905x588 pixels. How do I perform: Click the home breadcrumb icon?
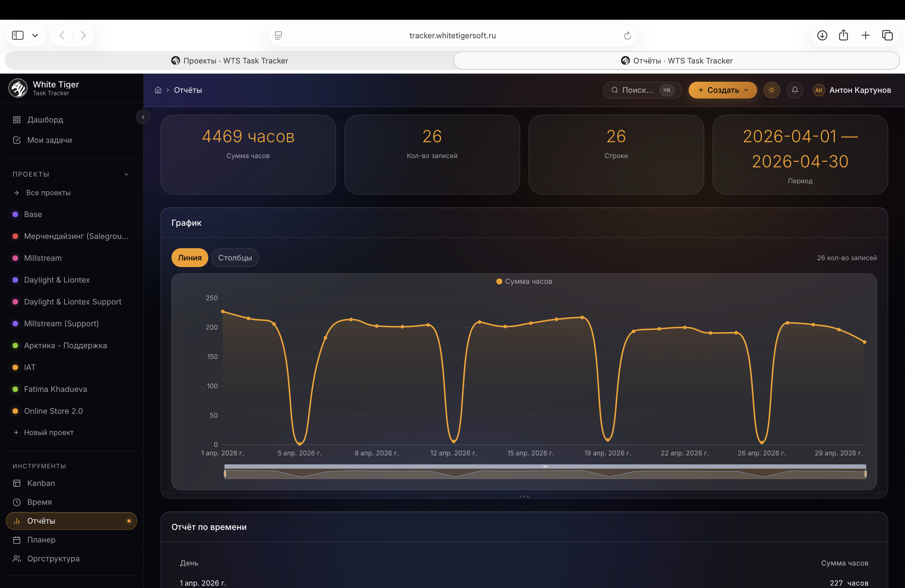coord(158,90)
